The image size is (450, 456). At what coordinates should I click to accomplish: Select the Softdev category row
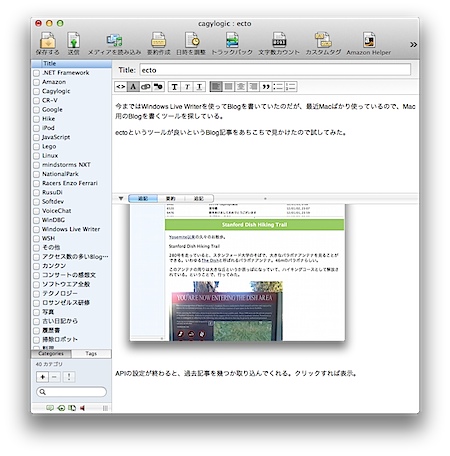coord(71,202)
